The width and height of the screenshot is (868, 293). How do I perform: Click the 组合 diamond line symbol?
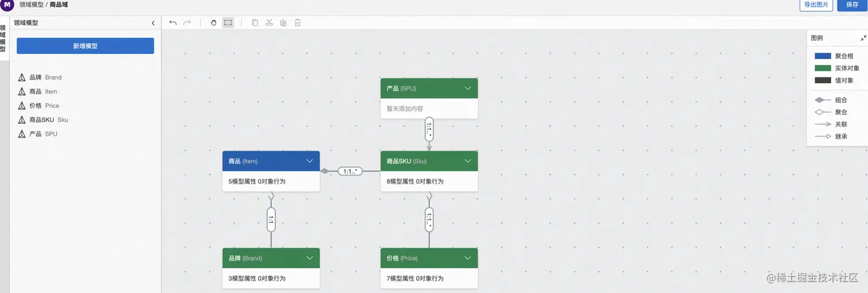coord(823,100)
